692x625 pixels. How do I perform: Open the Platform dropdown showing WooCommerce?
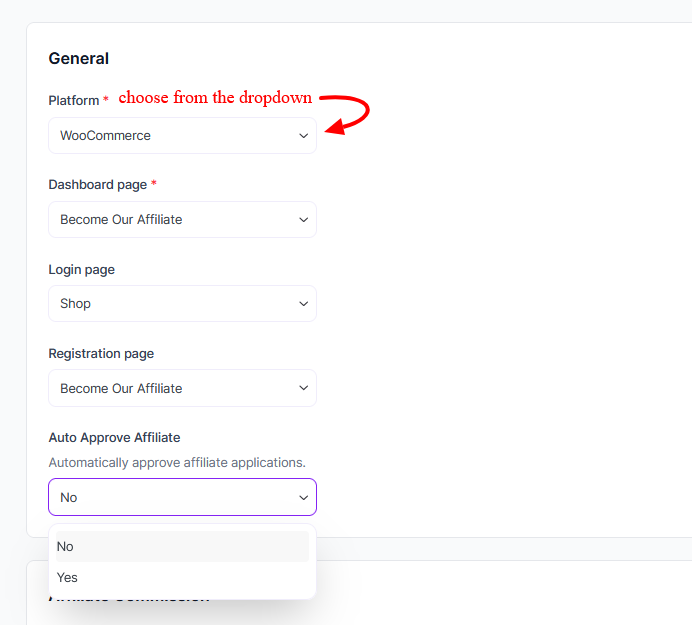click(x=170, y=136)
